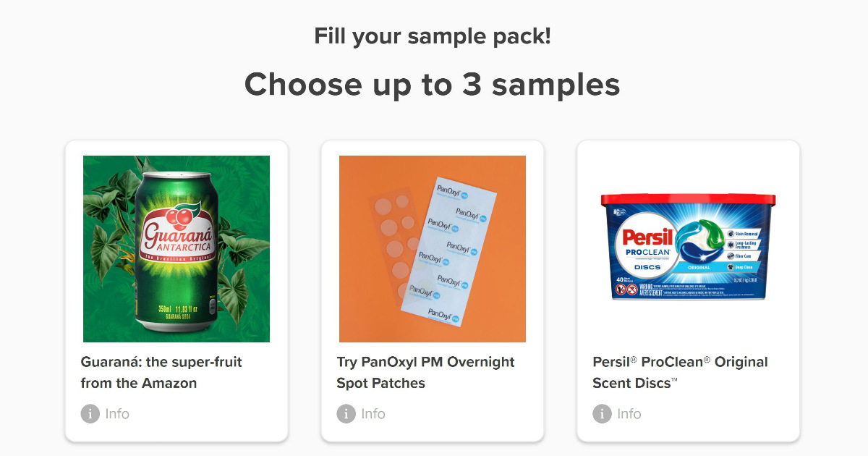This screenshot has width=868, height=456.
Task: Click the white PanOxyl-branded patch strip
Action: tap(457, 250)
